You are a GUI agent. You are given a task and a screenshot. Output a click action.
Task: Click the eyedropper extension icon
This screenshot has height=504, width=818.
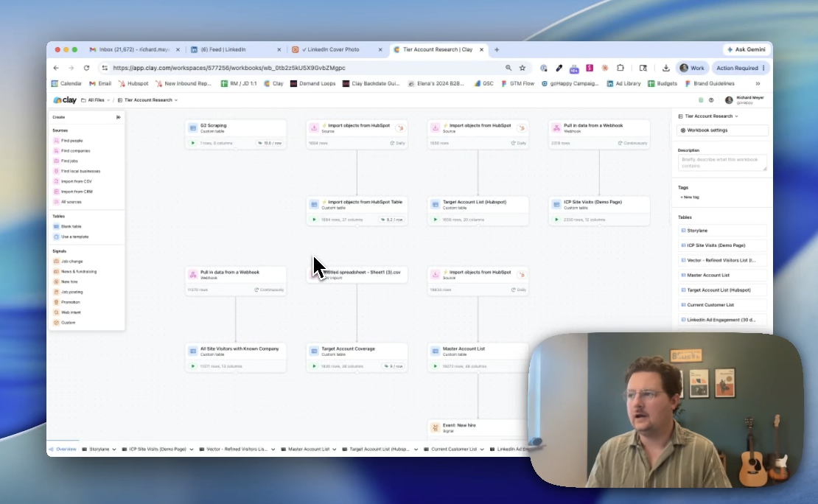click(559, 68)
